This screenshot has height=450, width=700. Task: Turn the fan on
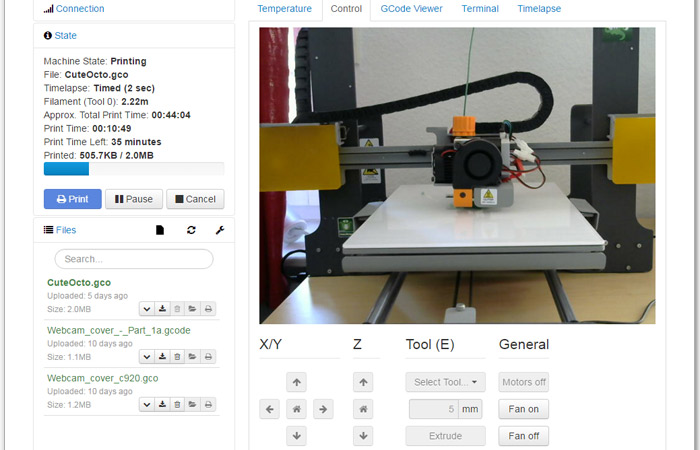[x=523, y=409]
